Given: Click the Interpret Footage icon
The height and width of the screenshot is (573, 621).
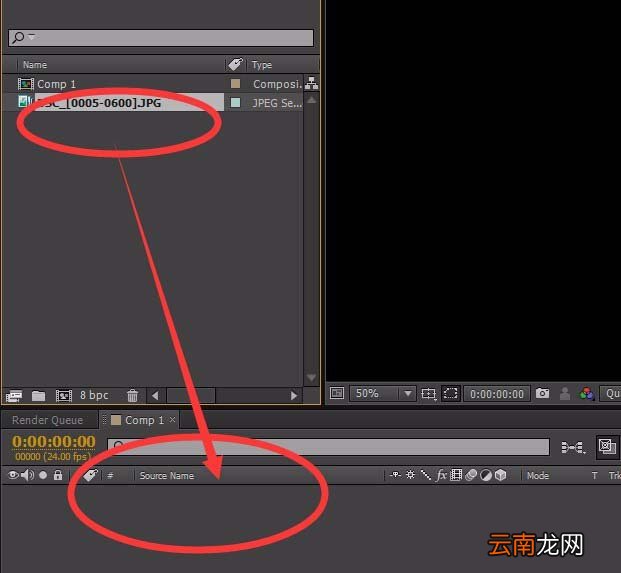Looking at the screenshot, I should [x=14, y=396].
